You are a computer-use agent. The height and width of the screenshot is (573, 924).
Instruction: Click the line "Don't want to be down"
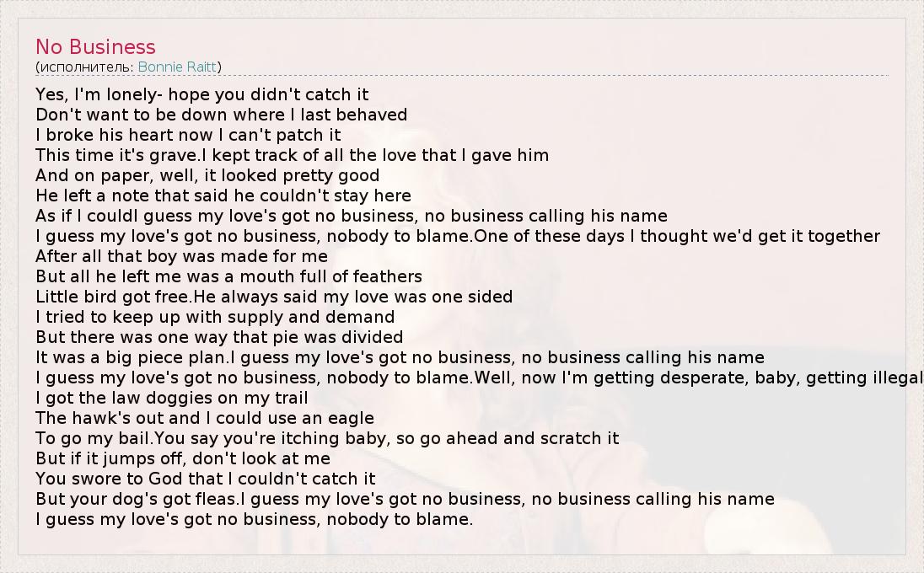[x=221, y=115]
